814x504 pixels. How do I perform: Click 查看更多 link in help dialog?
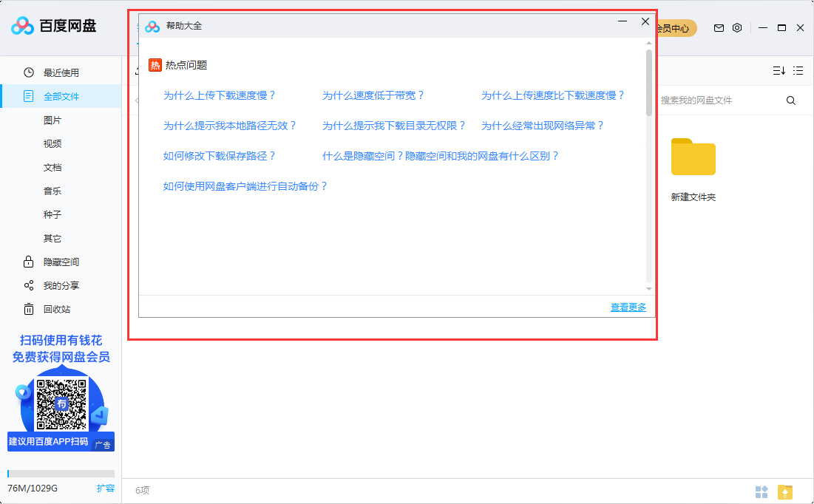tap(628, 307)
